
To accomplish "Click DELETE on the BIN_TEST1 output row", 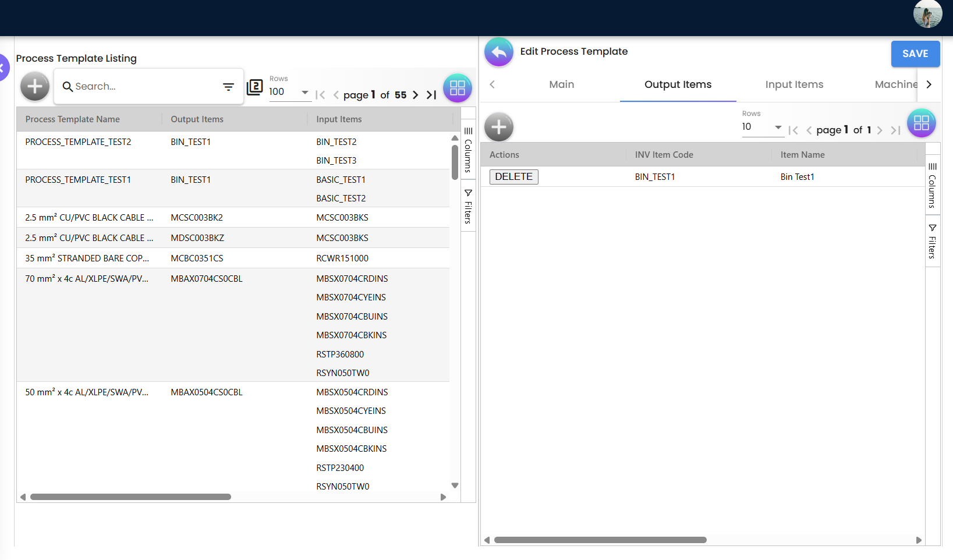I will [513, 176].
